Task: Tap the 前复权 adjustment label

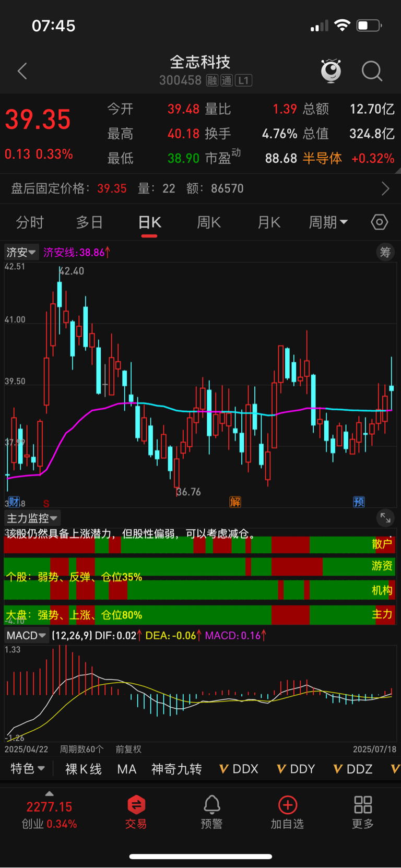Action: pos(128,749)
